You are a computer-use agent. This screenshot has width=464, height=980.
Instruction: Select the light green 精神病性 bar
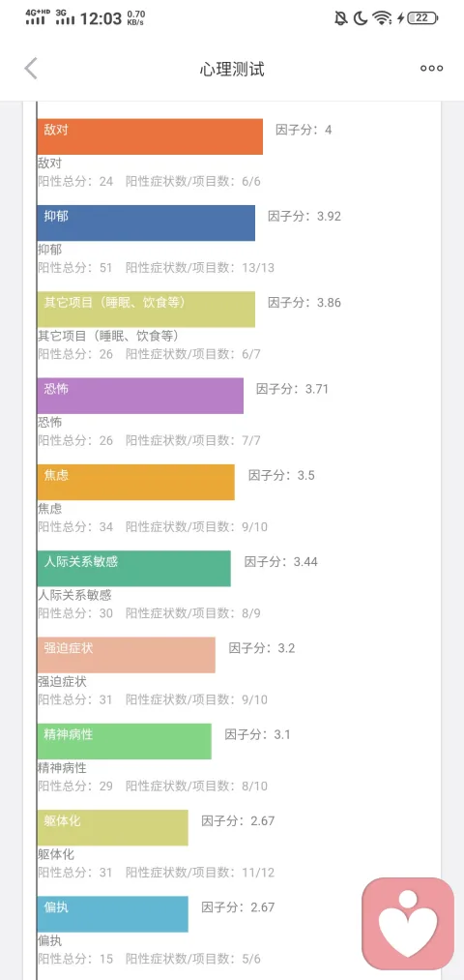point(125,741)
